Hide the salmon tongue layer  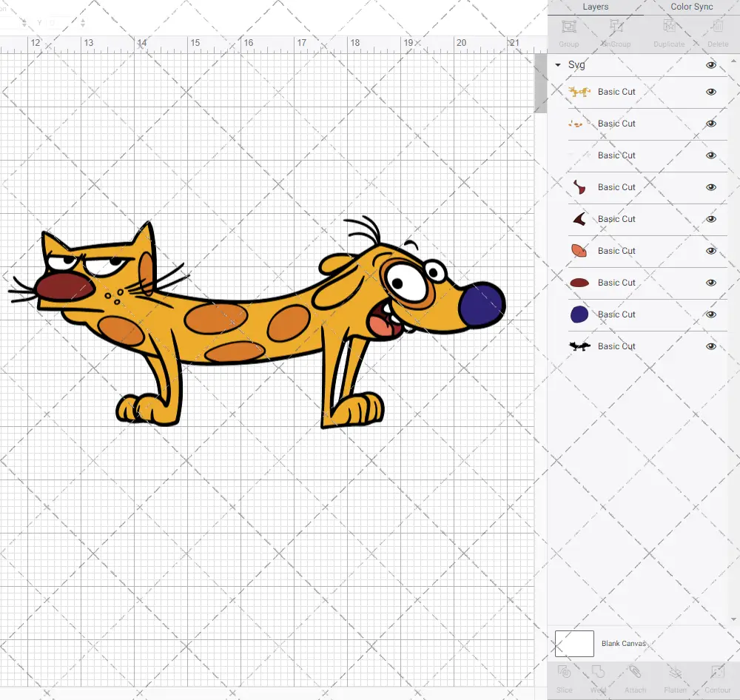click(x=710, y=251)
